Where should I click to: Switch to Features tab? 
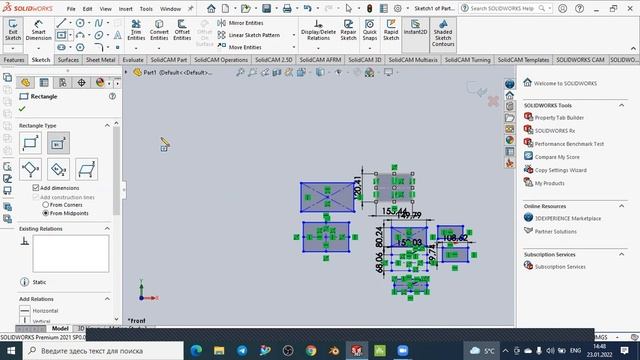14,60
